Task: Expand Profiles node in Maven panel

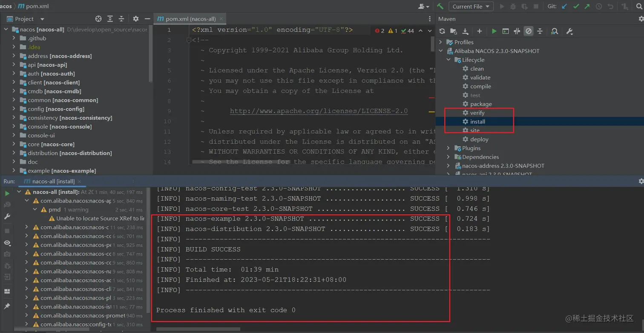Action: 441,42
